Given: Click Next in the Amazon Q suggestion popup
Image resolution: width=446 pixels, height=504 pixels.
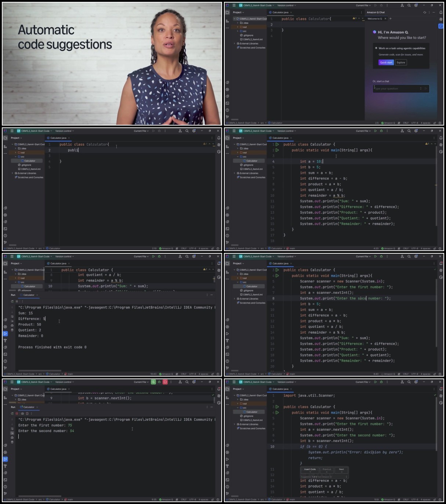Looking at the screenshot, I should point(341,470).
